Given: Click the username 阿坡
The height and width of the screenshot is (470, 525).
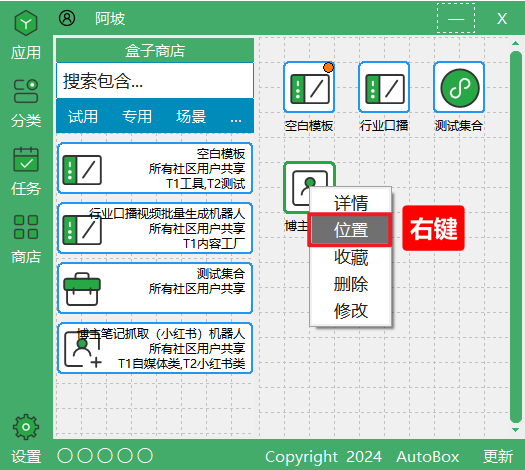Looking at the screenshot, I should coord(110,19).
